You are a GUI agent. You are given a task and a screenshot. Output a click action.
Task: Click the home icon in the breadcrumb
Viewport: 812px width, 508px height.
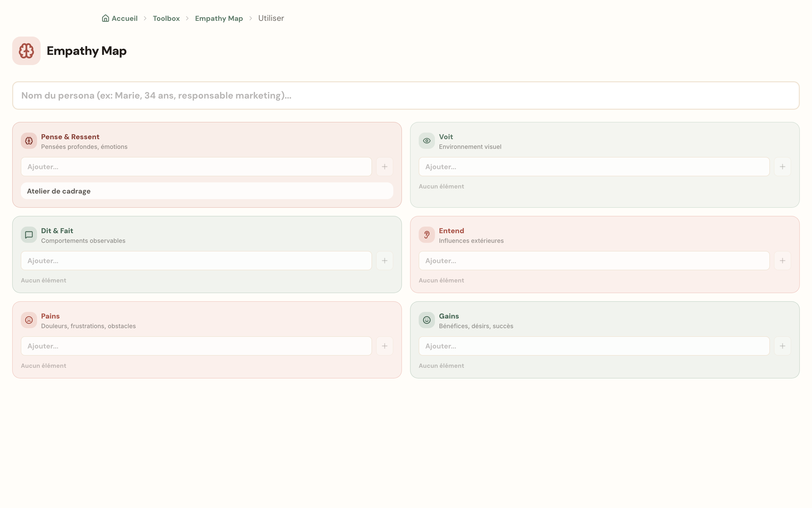(105, 18)
